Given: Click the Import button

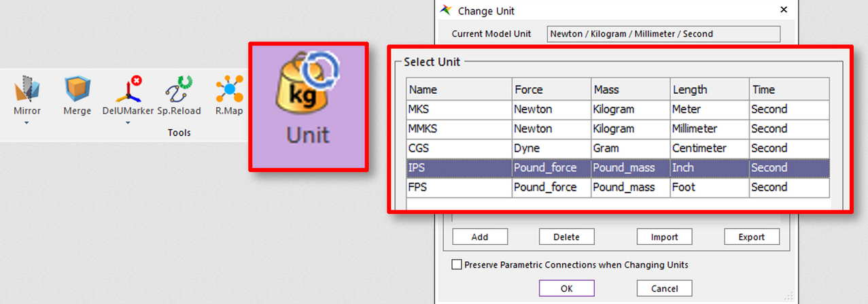Looking at the screenshot, I should (x=664, y=237).
